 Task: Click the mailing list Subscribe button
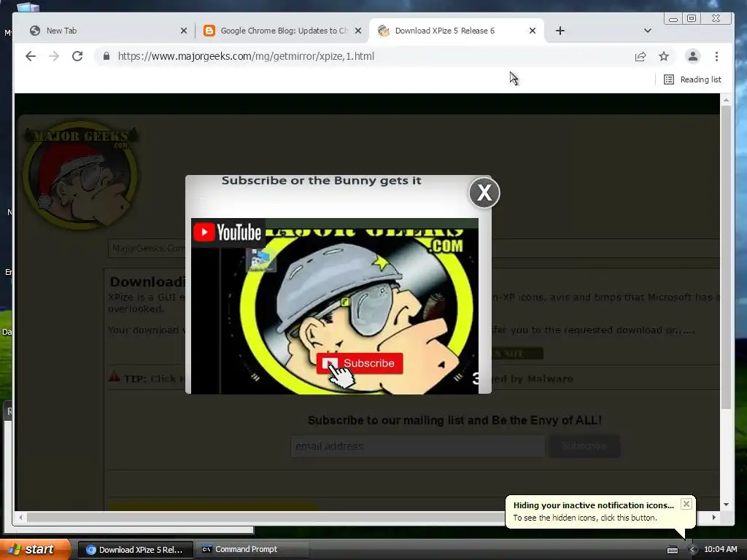pos(584,446)
